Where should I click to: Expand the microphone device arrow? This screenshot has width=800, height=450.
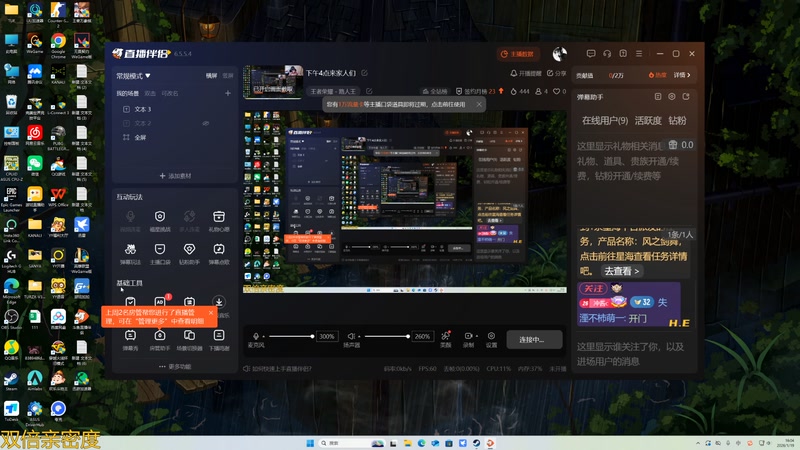click(264, 336)
